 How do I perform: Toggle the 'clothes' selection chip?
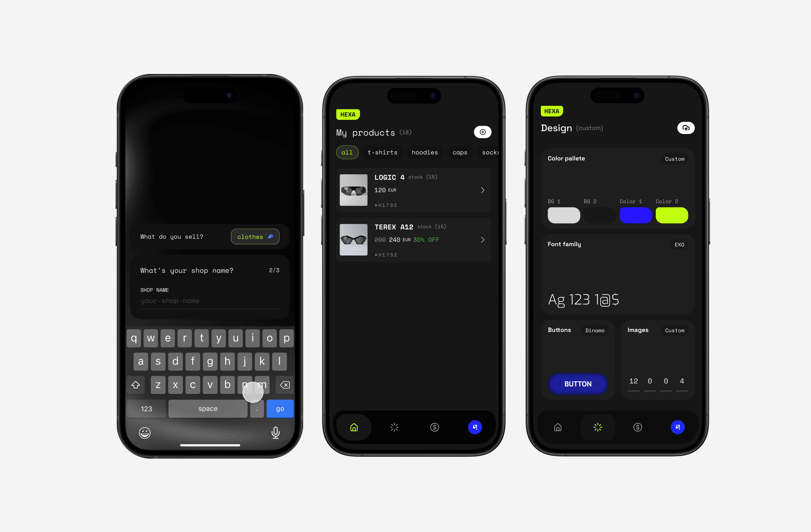255,236
